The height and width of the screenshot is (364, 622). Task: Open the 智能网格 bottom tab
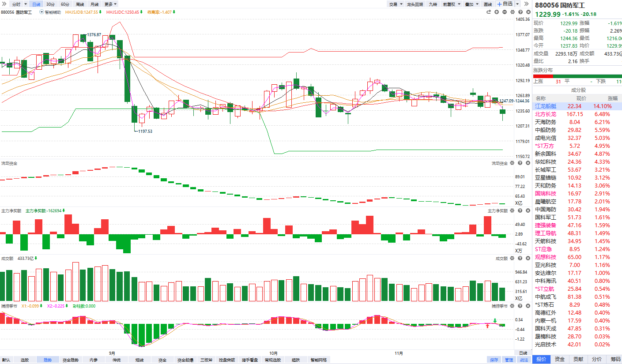pyautogui.click(x=318, y=360)
